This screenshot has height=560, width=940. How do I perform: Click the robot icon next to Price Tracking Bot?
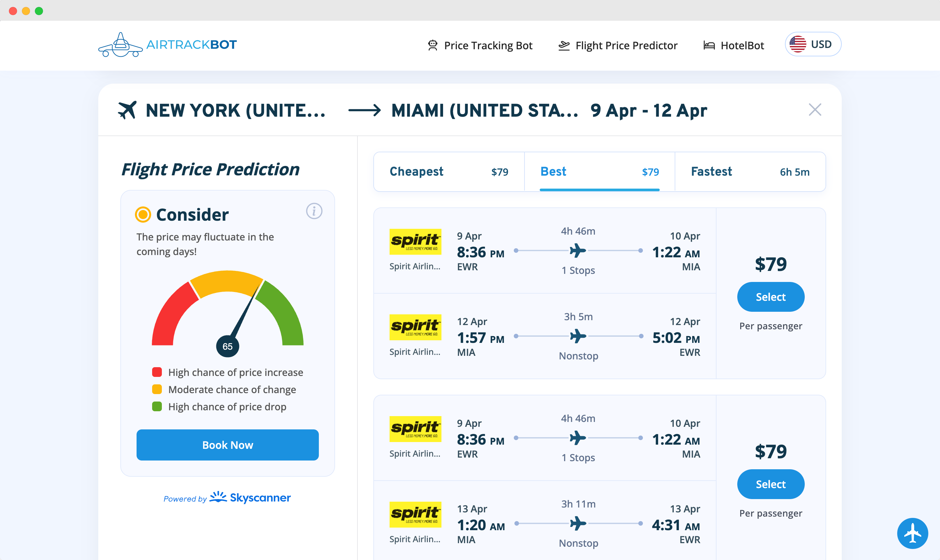click(x=432, y=45)
